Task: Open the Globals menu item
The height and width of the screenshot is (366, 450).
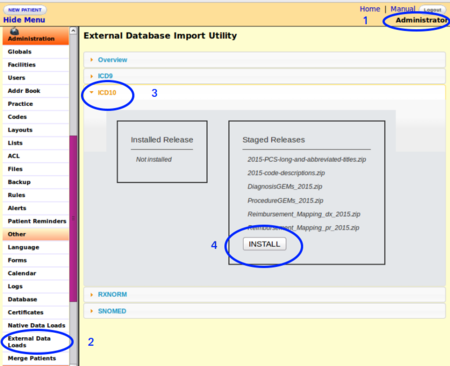Action: click(36, 52)
